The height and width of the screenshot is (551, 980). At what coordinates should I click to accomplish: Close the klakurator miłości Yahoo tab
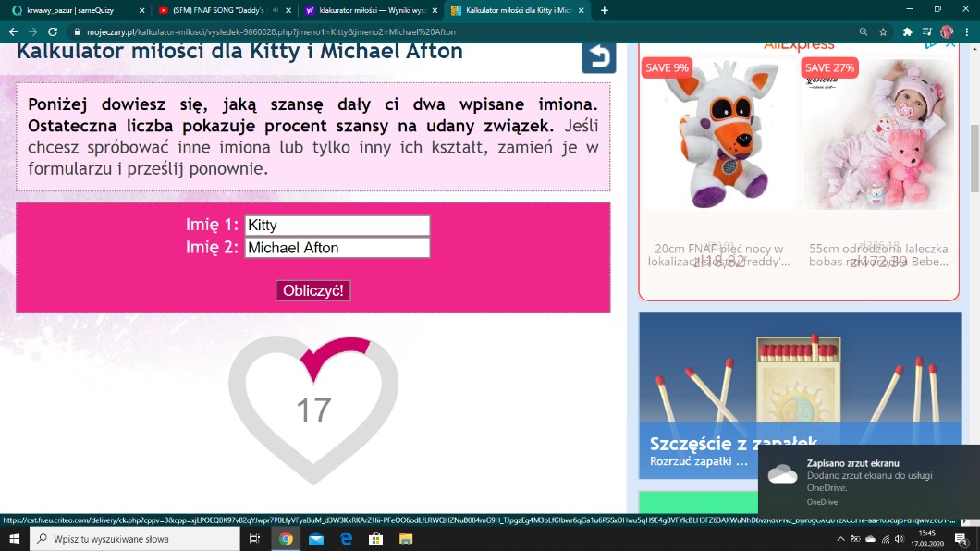tap(432, 10)
